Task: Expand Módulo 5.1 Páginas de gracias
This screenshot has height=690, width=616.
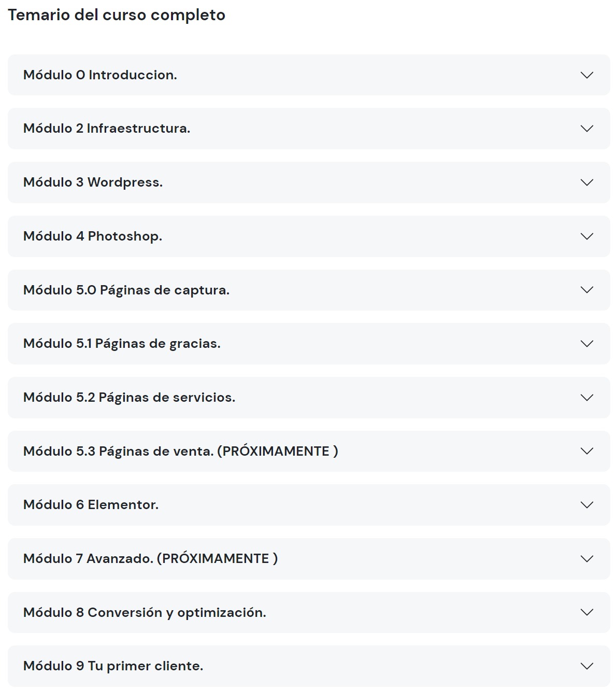Action: coord(308,344)
